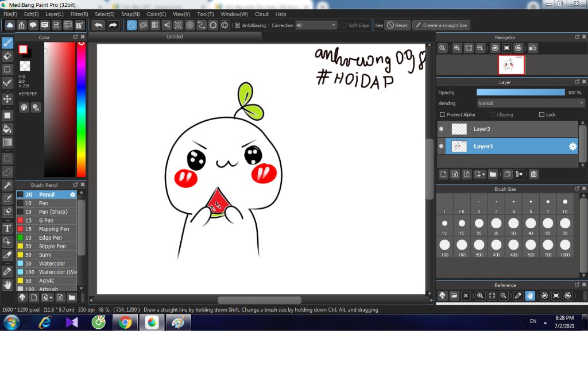Toggle the Reference panel hand tool
This screenshot has height=380, width=588.
[529, 295]
